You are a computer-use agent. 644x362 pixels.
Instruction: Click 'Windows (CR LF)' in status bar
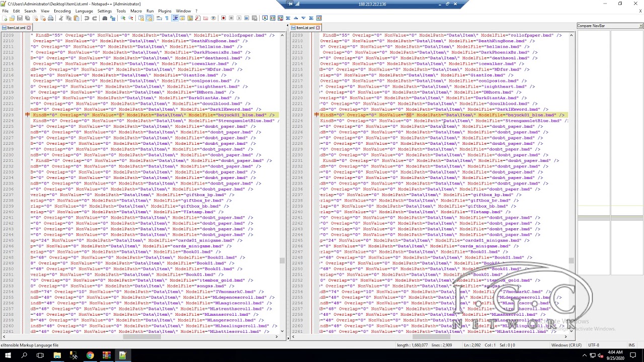click(x=567, y=345)
